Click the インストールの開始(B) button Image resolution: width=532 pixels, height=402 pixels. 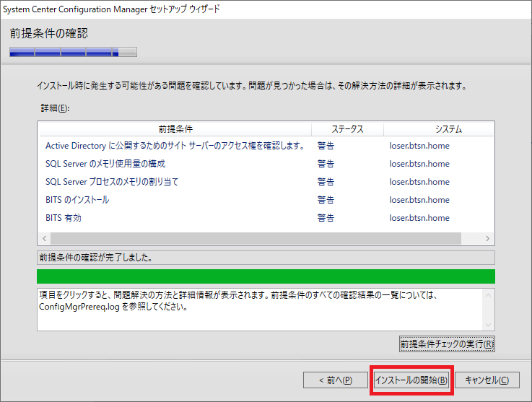pyautogui.click(x=411, y=380)
